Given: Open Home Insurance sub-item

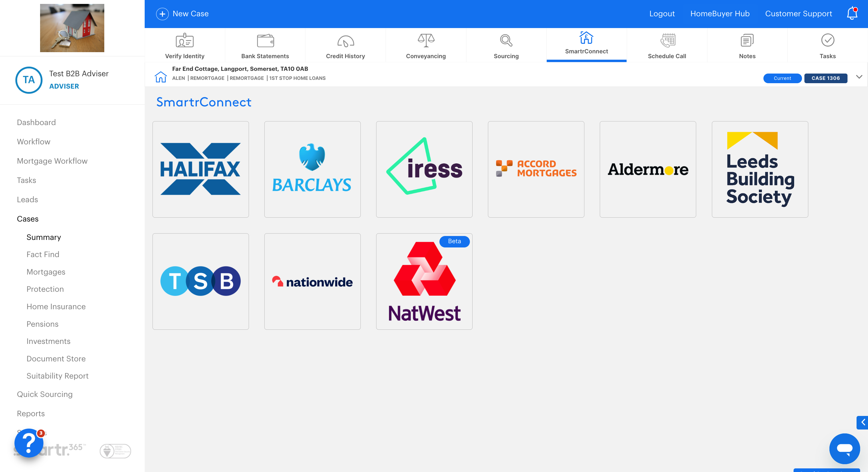Looking at the screenshot, I should pos(56,307).
